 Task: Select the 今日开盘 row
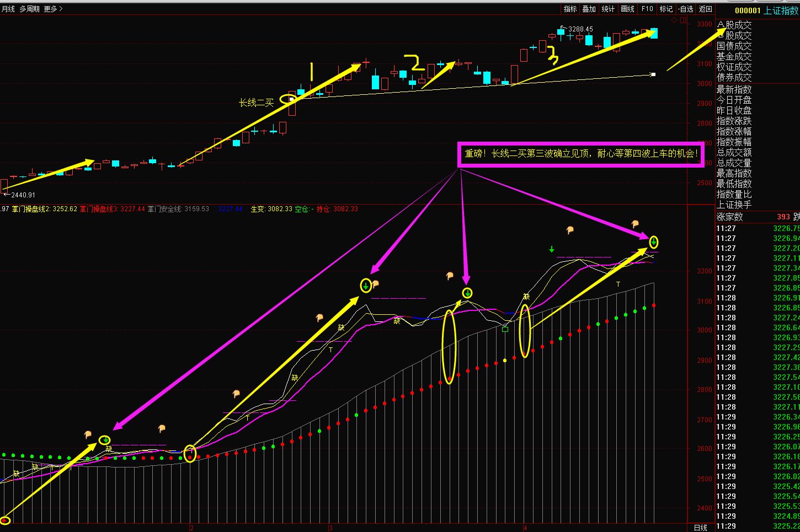734,100
